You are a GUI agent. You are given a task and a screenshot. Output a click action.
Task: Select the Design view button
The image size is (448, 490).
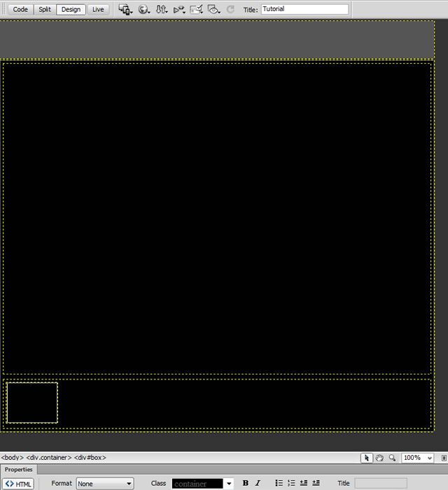71,9
